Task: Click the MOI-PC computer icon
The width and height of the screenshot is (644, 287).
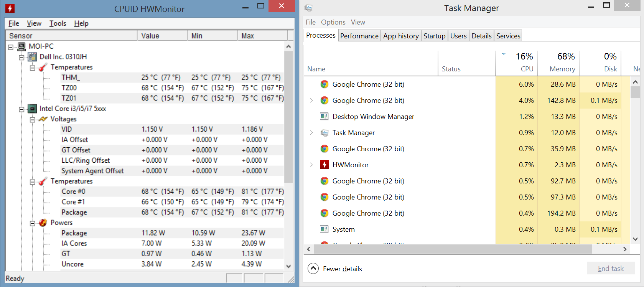Action: tap(22, 46)
